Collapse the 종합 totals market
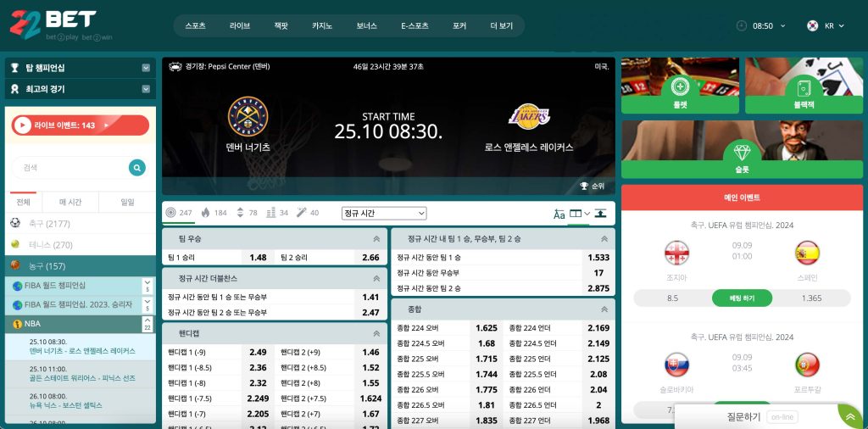The image size is (868, 429). (x=604, y=309)
